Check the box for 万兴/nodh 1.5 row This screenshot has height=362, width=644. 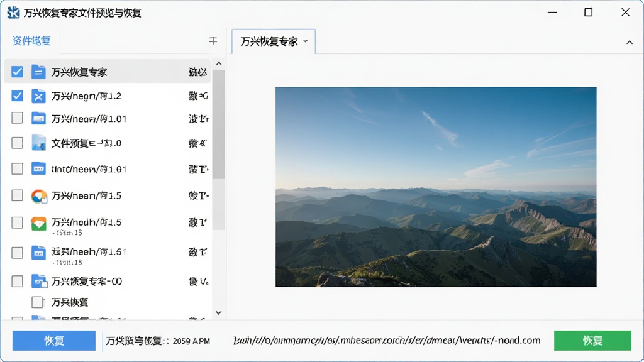(x=17, y=222)
